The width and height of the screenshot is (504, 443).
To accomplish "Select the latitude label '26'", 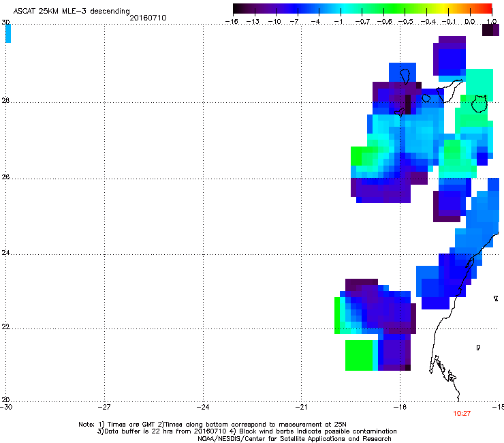I will click(x=5, y=177).
